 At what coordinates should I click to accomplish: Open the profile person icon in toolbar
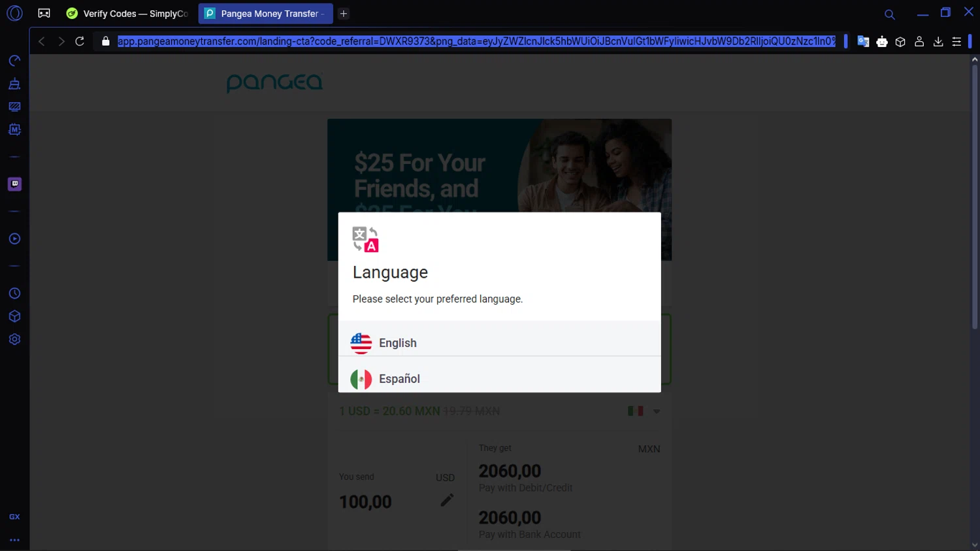pyautogui.click(x=919, y=41)
